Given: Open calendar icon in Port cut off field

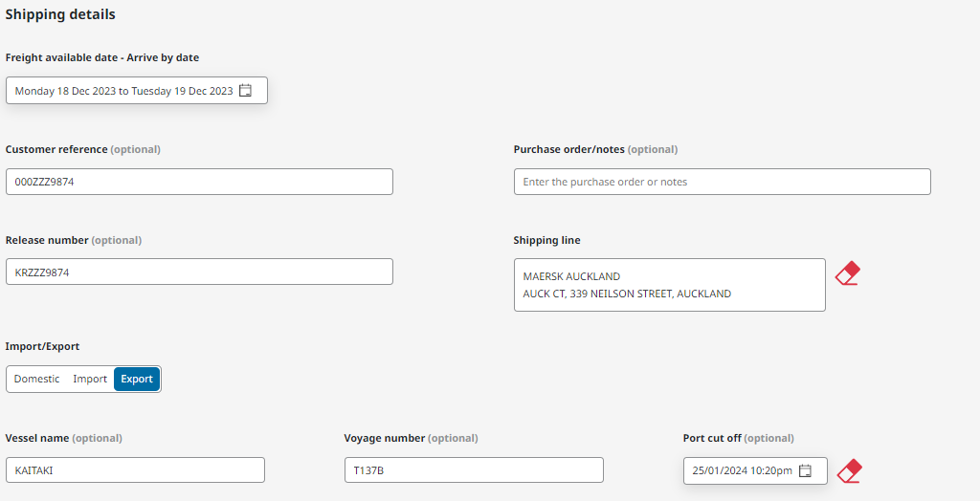Looking at the screenshot, I should (x=805, y=470).
